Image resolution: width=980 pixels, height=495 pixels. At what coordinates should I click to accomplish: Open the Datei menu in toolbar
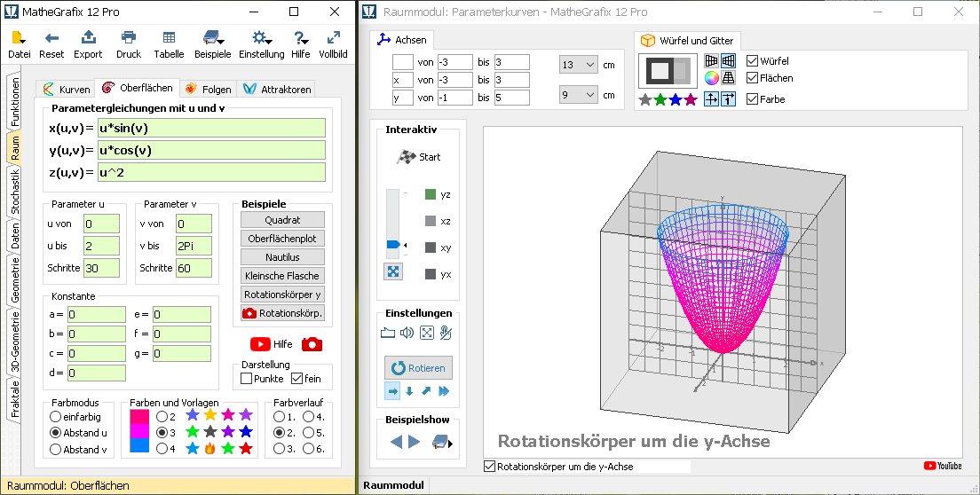click(x=19, y=45)
